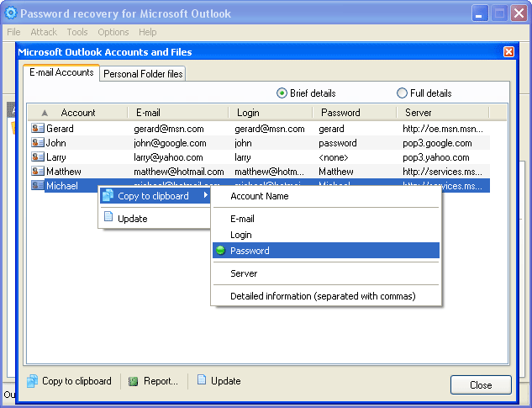This screenshot has width=532, height=408.
Task: Choose E-mail in the copy submenu
Action: point(326,219)
